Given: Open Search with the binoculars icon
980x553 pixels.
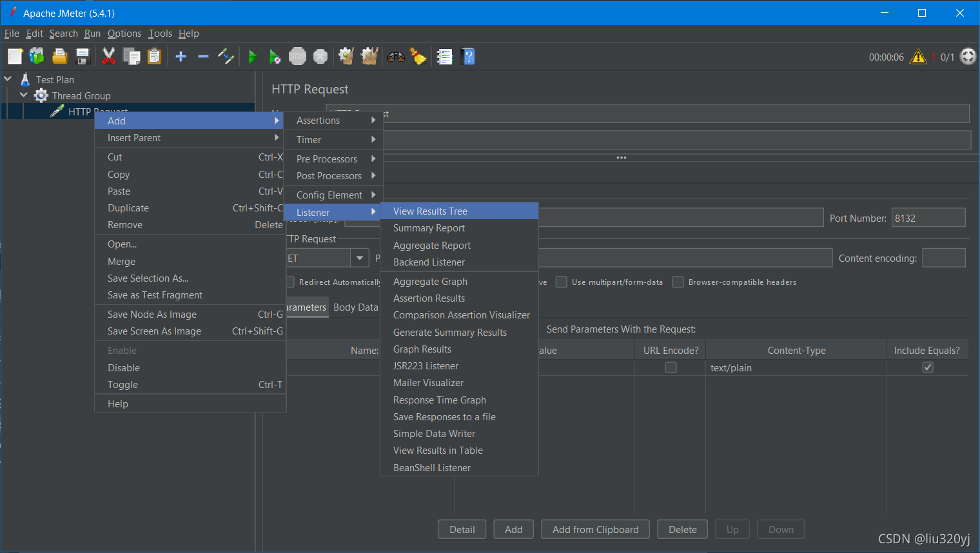Looking at the screenshot, I should coord(396,57).
